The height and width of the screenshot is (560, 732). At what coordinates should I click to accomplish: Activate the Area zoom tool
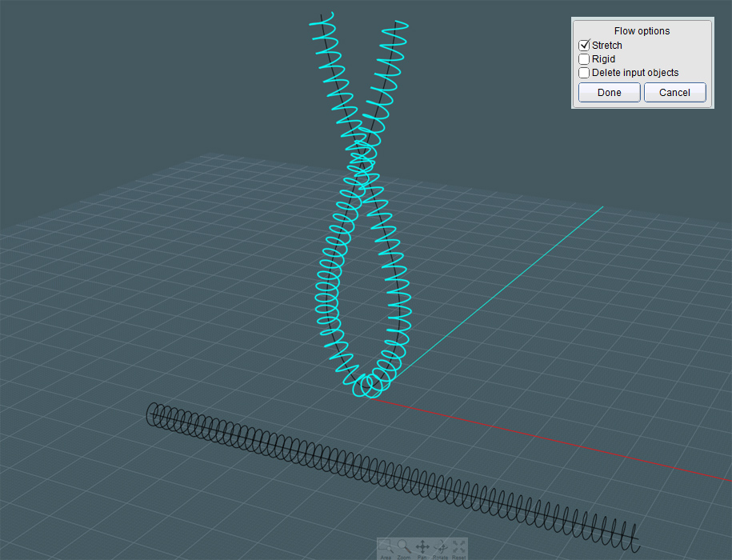pos(386,550)
